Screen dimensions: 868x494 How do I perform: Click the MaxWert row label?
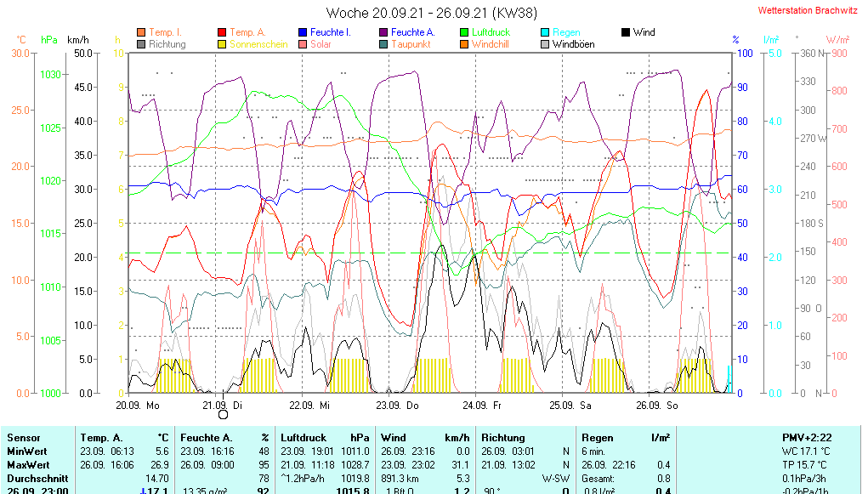click(x=29, y=464)
